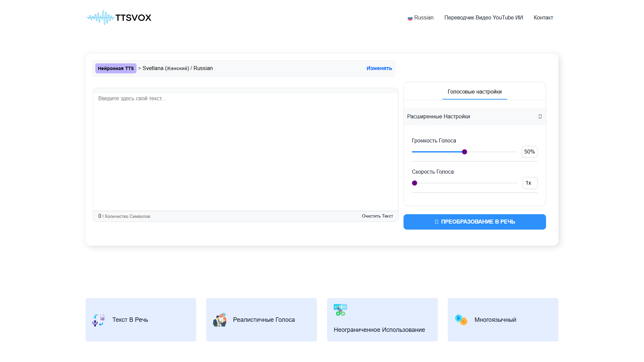Click the Скорость Голоса speed slider handle
The width and height of the screenshot is (644, 362).
(415, 183)
